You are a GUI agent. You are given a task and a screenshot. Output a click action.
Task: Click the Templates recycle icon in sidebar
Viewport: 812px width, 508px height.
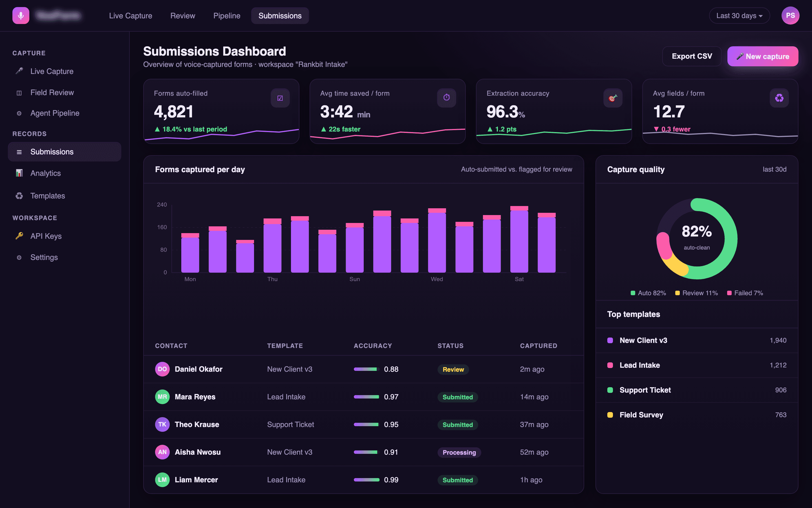click(19, 196)
